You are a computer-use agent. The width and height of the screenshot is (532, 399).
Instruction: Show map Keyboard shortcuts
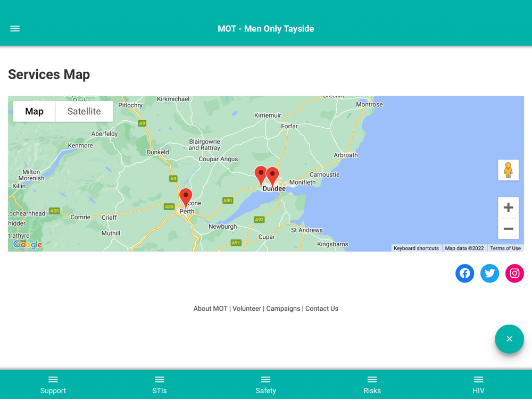coord(417,248)
